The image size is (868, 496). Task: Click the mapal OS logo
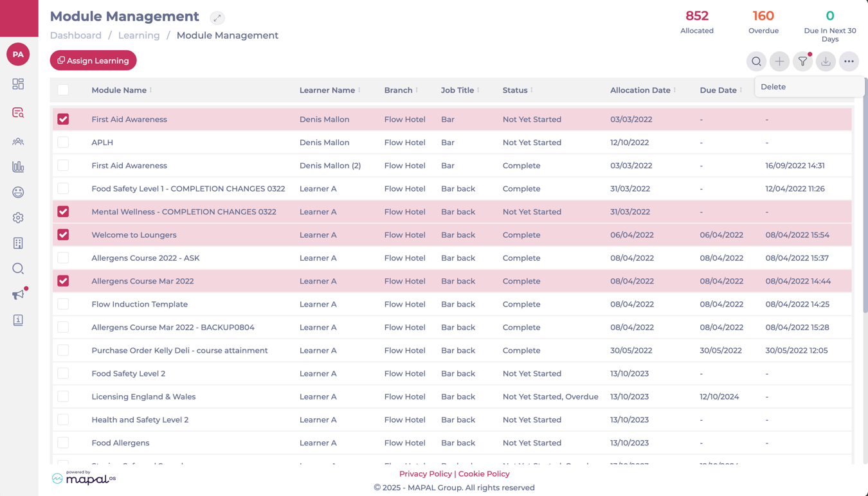click(x=84, y=477)
